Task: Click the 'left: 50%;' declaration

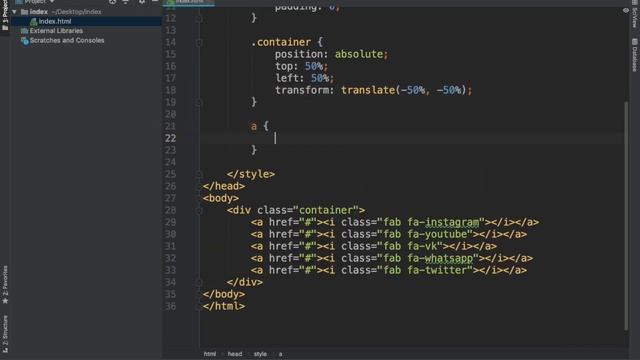Action: coord(304,78)
